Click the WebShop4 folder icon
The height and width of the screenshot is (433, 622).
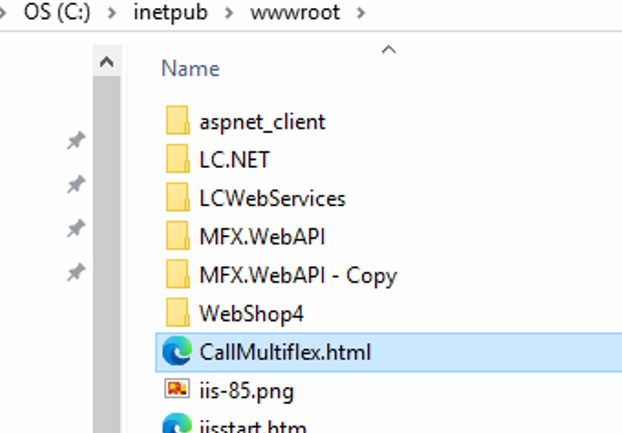pyautogui.click(x=177, y=314)
